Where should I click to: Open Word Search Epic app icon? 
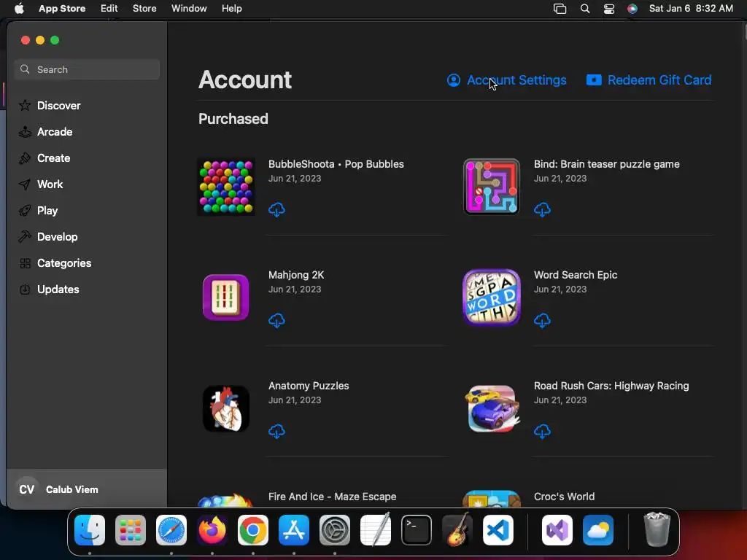[492, 297]
